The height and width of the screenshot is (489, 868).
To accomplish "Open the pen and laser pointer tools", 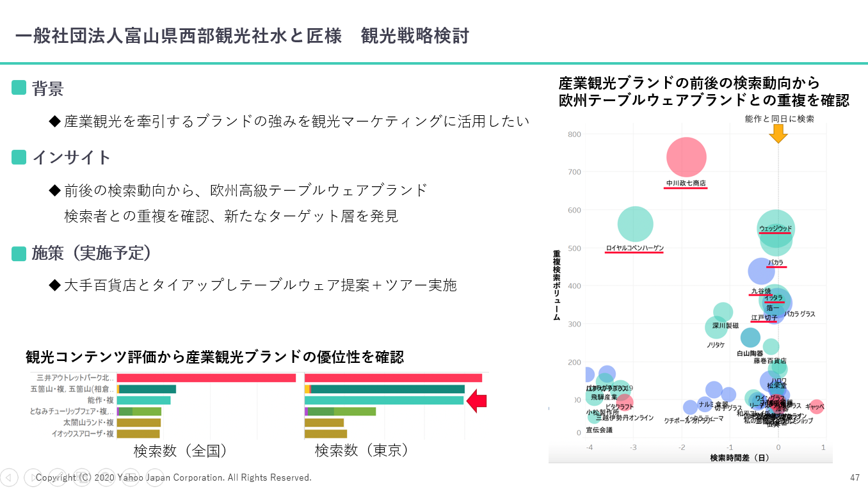I will click(57, 477).
